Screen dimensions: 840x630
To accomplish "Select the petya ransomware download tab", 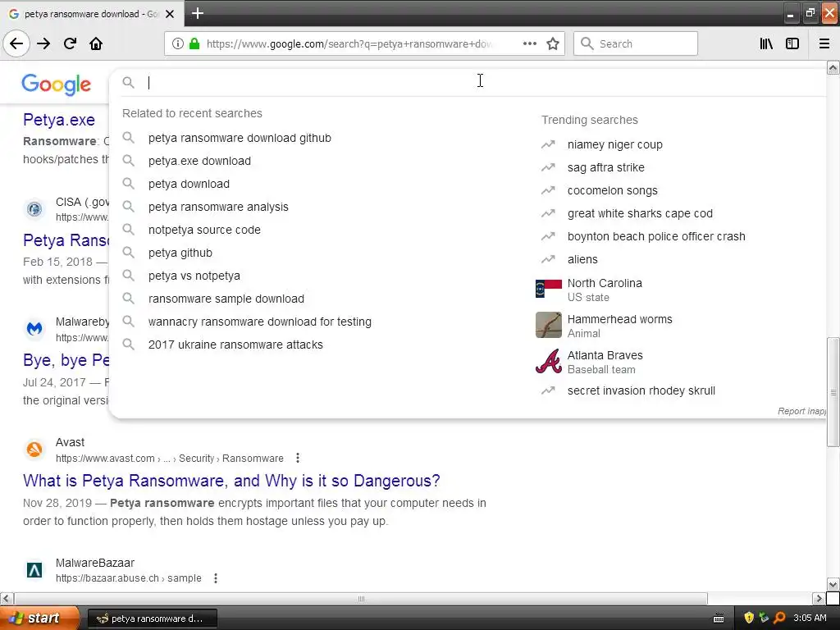I will 92,14.
